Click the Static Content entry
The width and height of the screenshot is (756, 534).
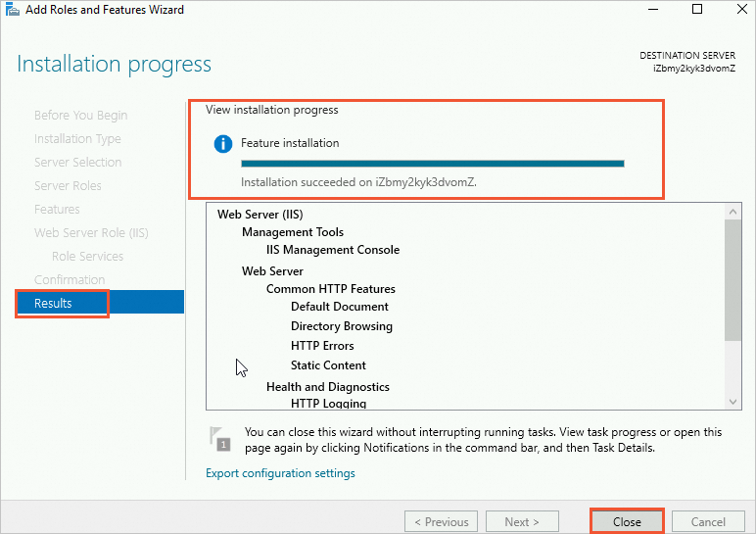[x=328, y=365]
